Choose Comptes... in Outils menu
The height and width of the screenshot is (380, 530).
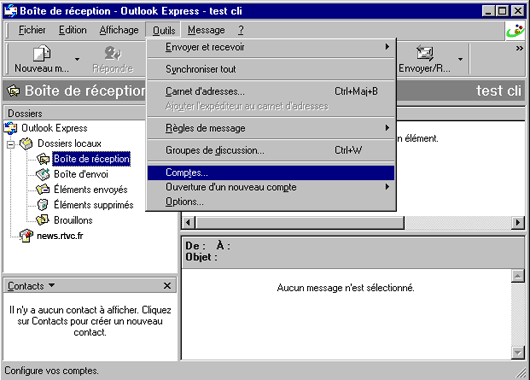(x=271, y=172)
